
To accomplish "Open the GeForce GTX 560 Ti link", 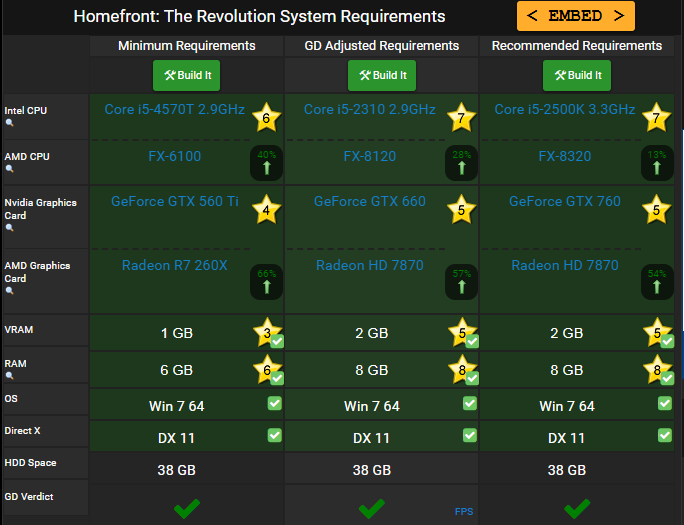I will click(x=174, y=201).
